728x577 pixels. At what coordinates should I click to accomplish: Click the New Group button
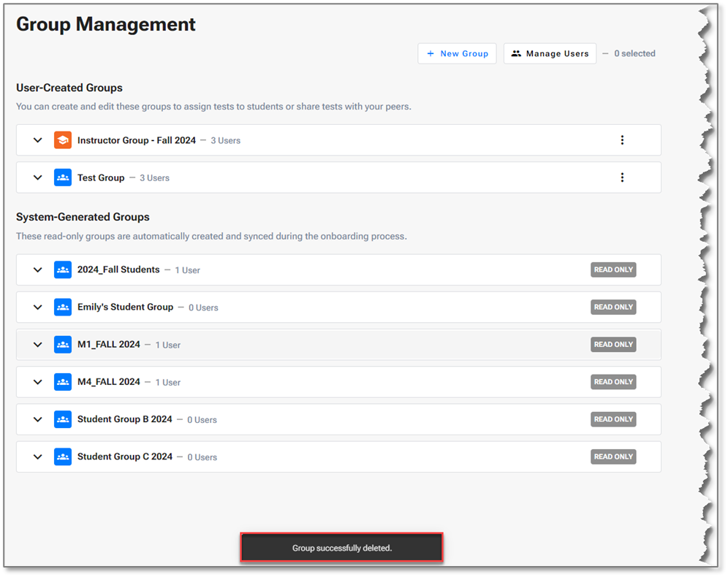458,53
